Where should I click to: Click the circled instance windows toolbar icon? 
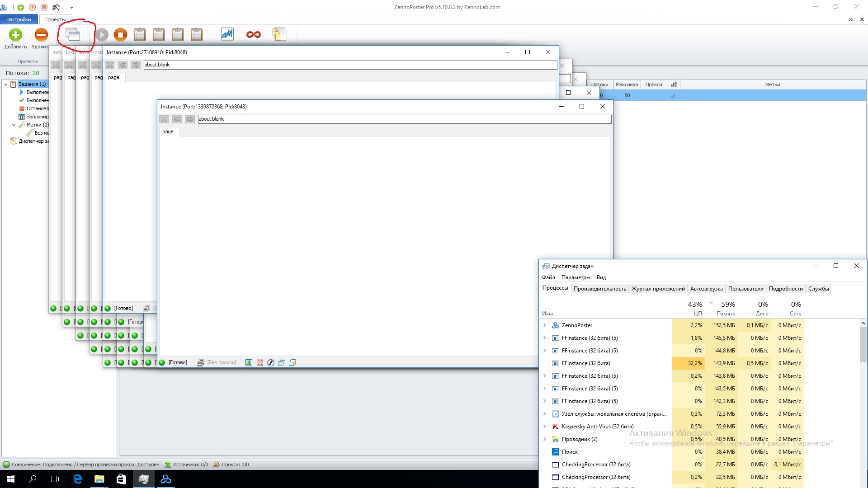click(73, 34)
